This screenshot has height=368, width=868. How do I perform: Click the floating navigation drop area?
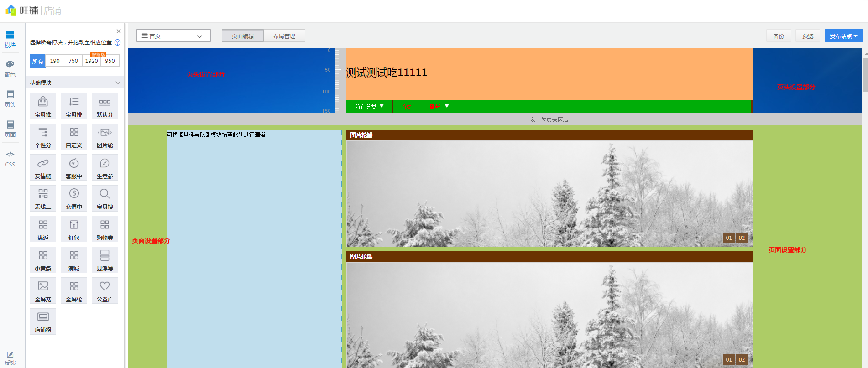pyautogui.click(x=254, y=249)
